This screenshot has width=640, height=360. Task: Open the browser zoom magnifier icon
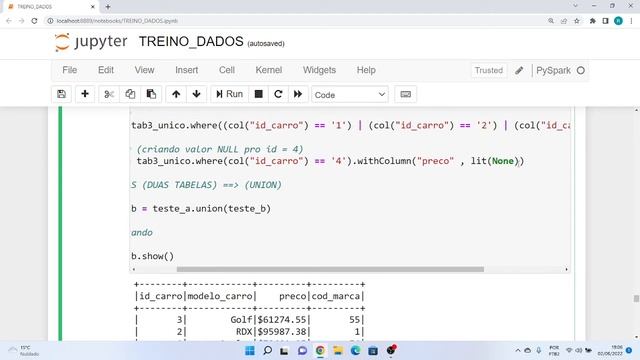click(x=551, y=21)
